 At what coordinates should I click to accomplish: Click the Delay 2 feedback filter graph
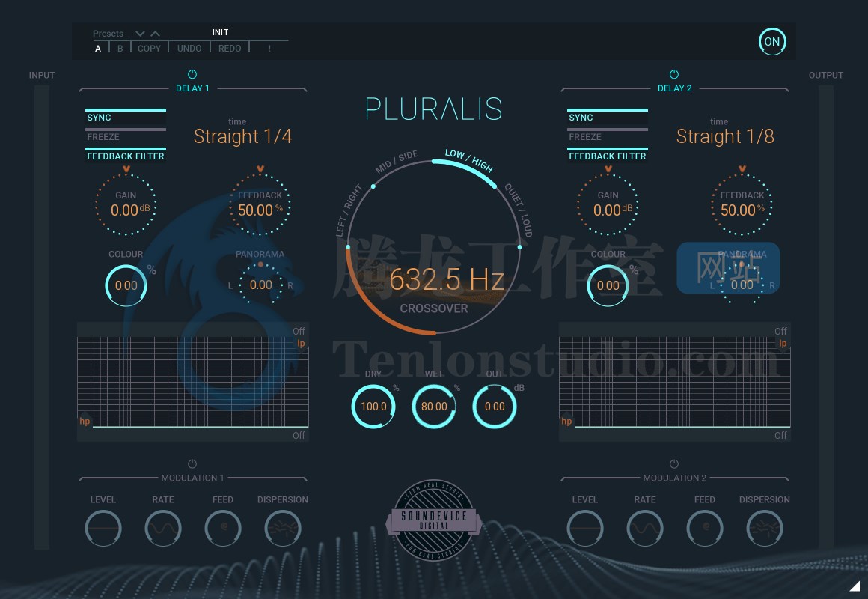[x=675, y=382]
